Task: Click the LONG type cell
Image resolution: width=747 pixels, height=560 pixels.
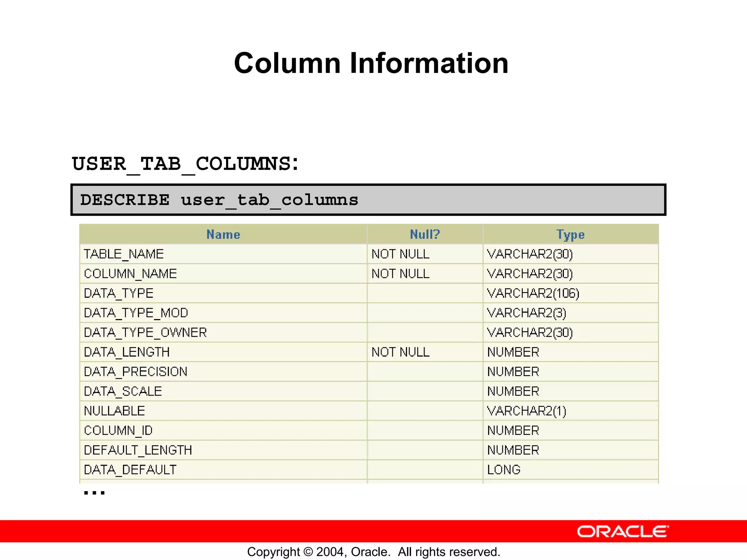Action: pyautogui.click(x=504, y=470)
